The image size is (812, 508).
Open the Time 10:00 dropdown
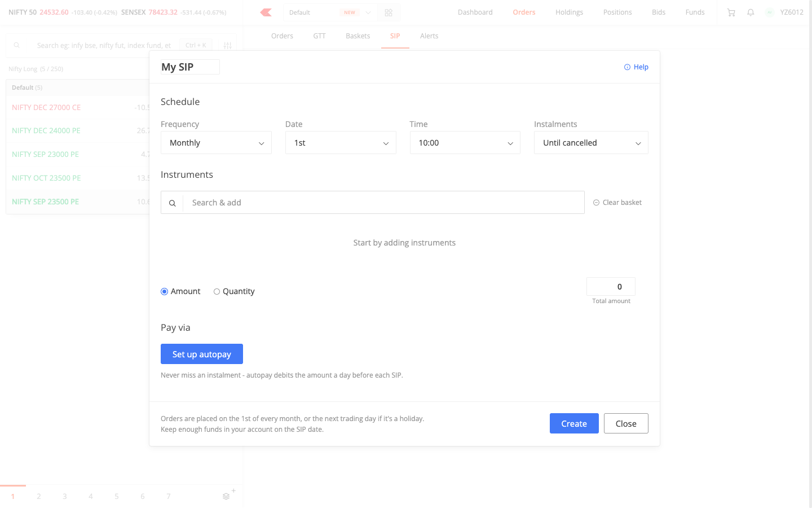pos(465,143)
